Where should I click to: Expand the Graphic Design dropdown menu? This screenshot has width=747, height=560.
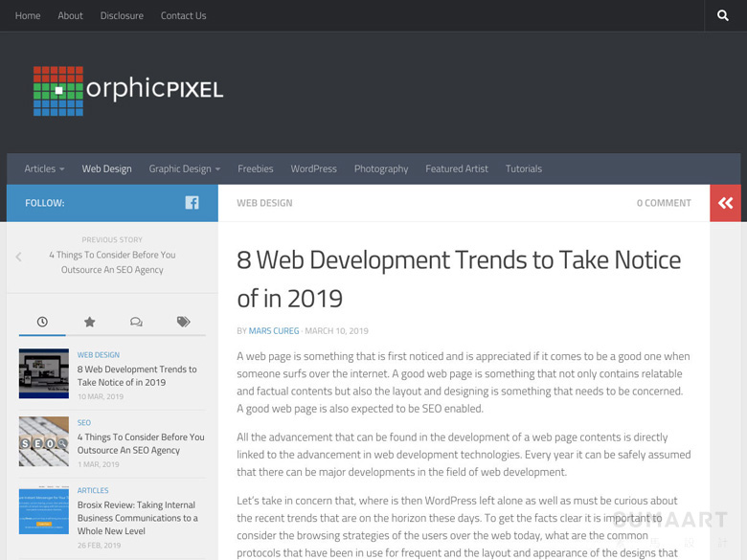pyautogui.click(x=185, y=169)
